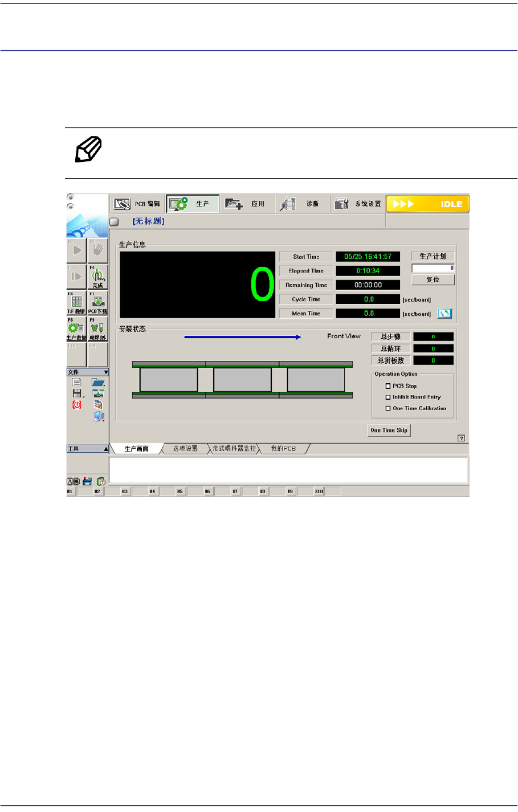Click the Remaining Time value 00:00:00
Viewport: 518px width, 812px height.
coord(368,285)
